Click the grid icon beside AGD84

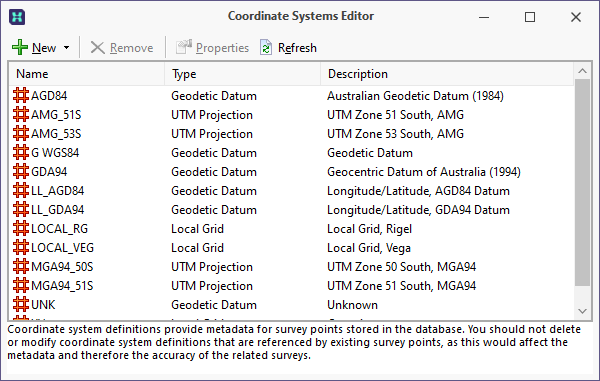click(x=21, y=96)
